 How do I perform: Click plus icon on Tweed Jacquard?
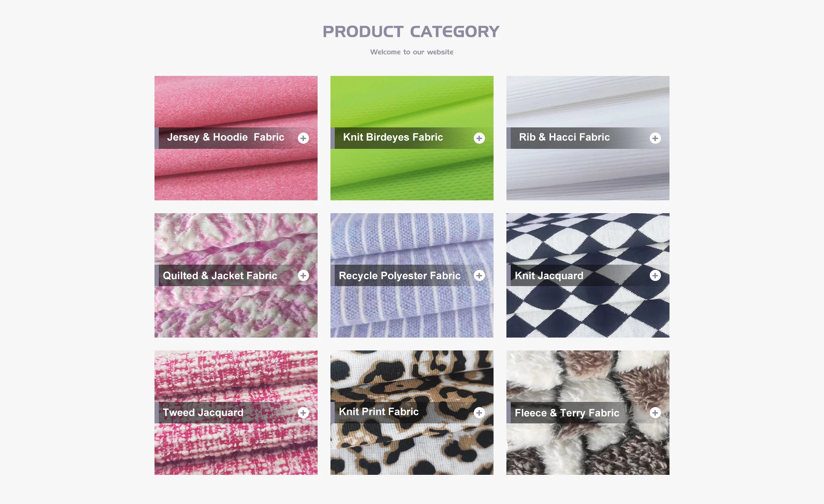[x=303, y=413]
